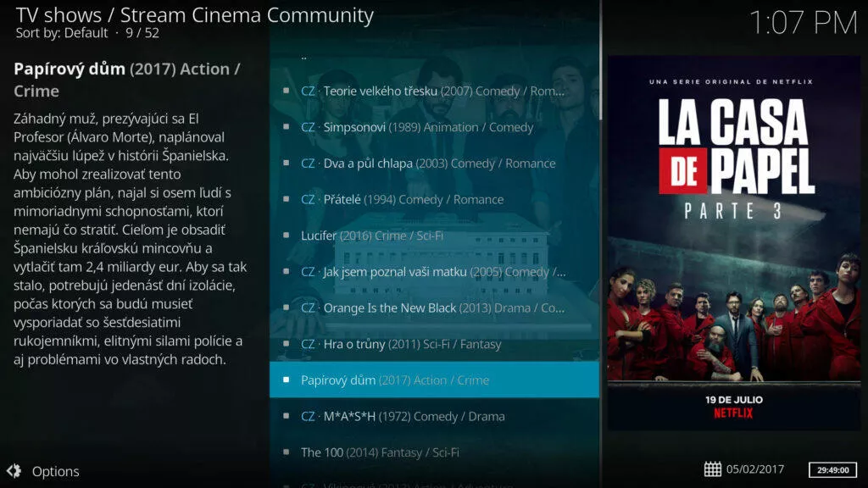Select Hra o trůny (2011)
Viewport: 868px width, 488px height.
434,344
